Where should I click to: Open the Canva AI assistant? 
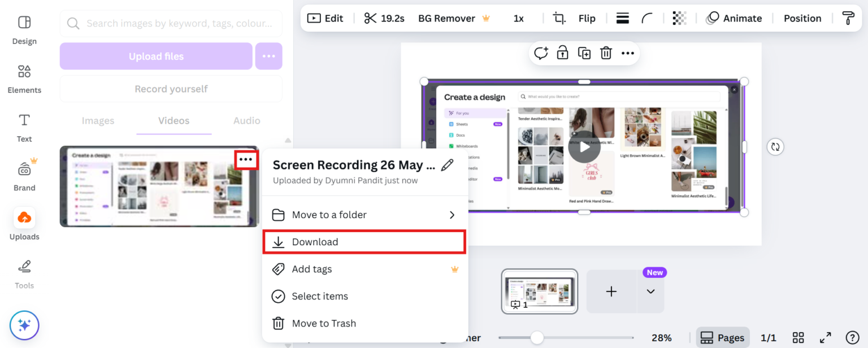click(24, 325)
